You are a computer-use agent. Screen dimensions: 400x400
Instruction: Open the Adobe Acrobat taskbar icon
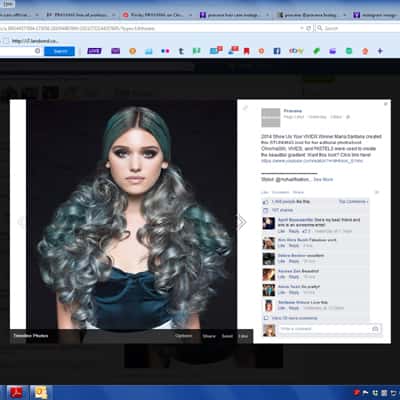tap(16, 392)
